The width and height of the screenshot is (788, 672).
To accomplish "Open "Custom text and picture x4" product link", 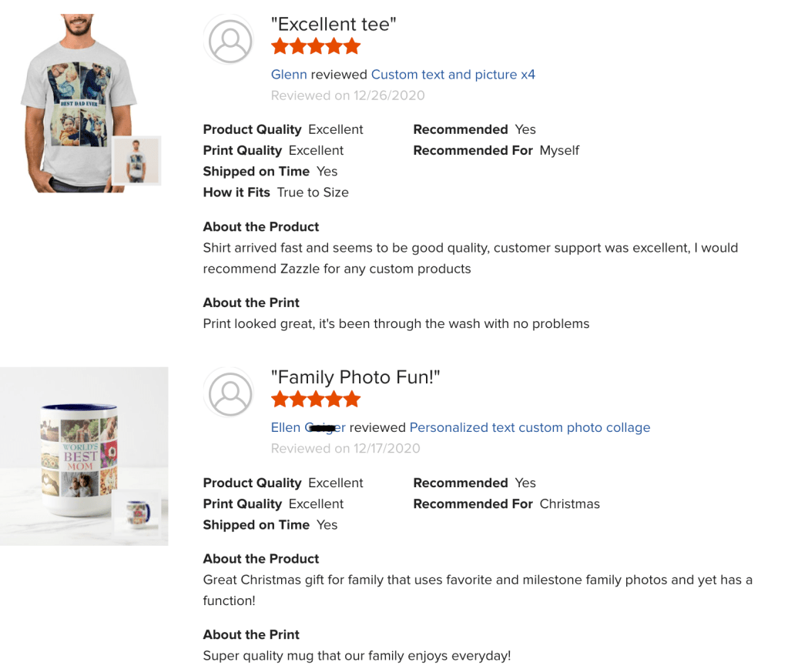I will click(x=453, y=75).
